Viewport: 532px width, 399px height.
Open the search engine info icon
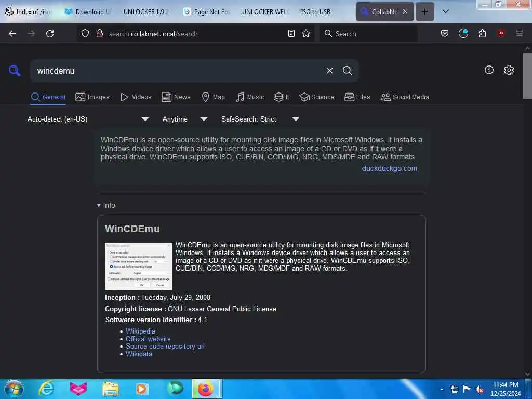coord(489,70)
